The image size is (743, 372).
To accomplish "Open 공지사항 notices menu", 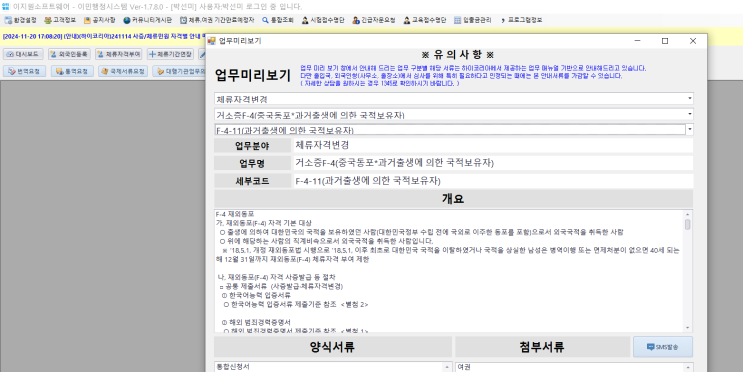I will coord(99,20).
